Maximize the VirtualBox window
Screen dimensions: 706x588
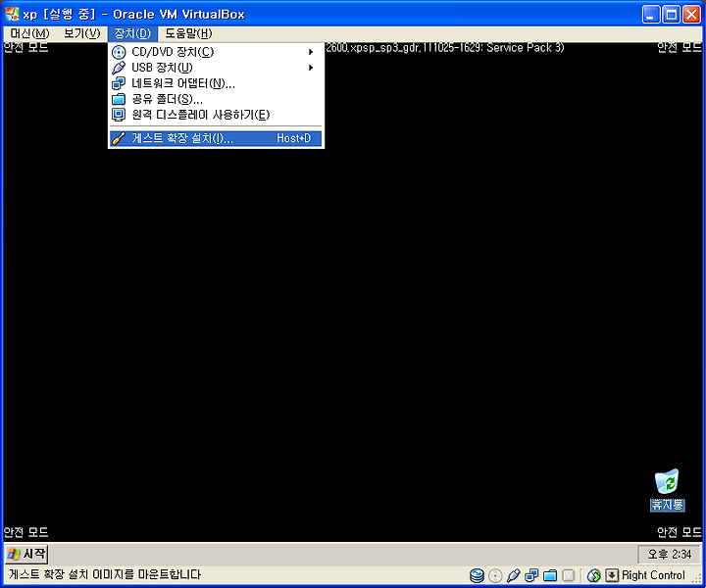coord(672,15)
